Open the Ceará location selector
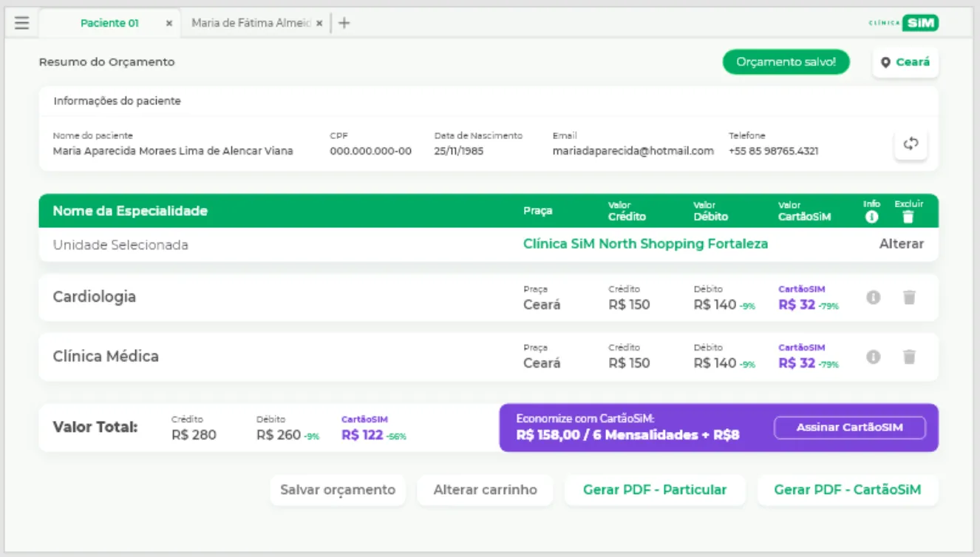 pos(905,62)
